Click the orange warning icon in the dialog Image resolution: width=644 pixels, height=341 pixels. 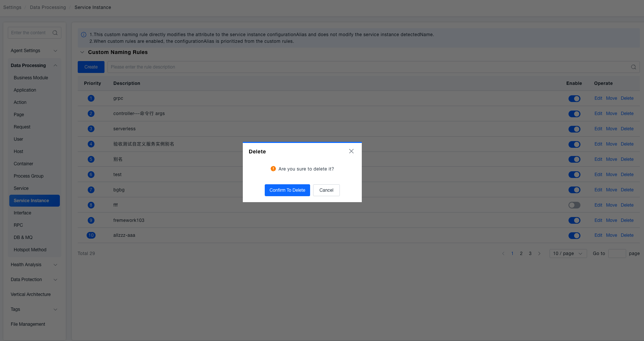(273, 169)
